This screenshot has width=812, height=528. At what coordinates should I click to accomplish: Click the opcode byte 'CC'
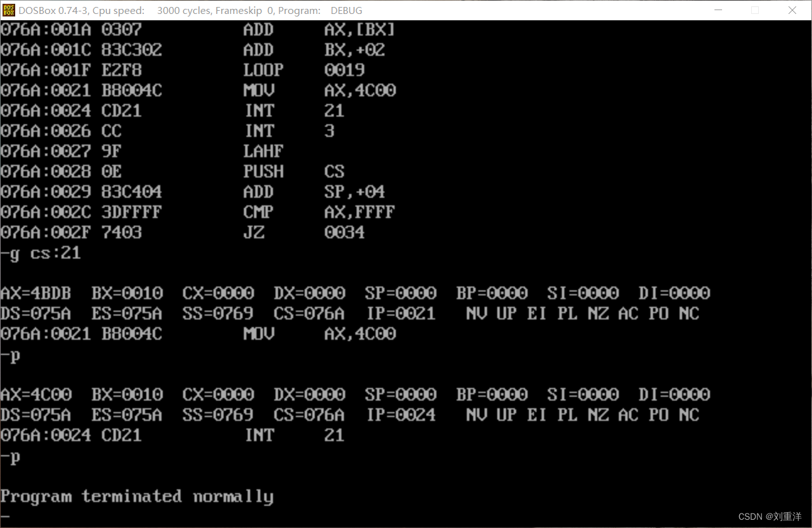111,131
